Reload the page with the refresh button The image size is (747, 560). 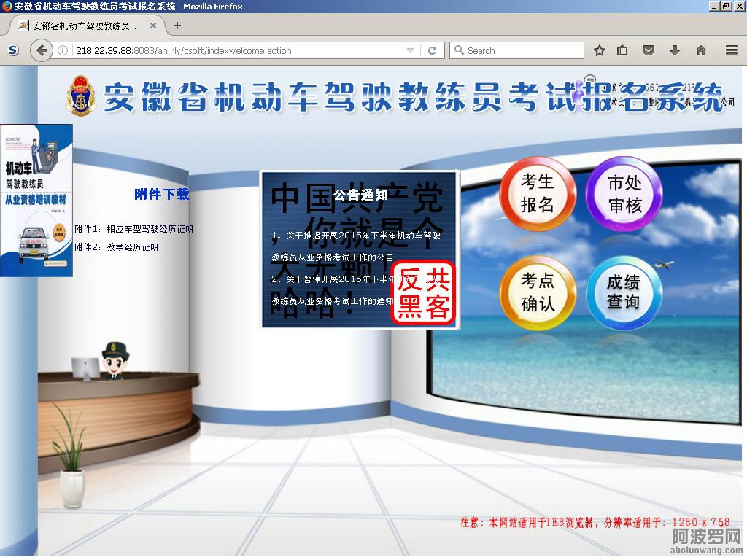432,50
